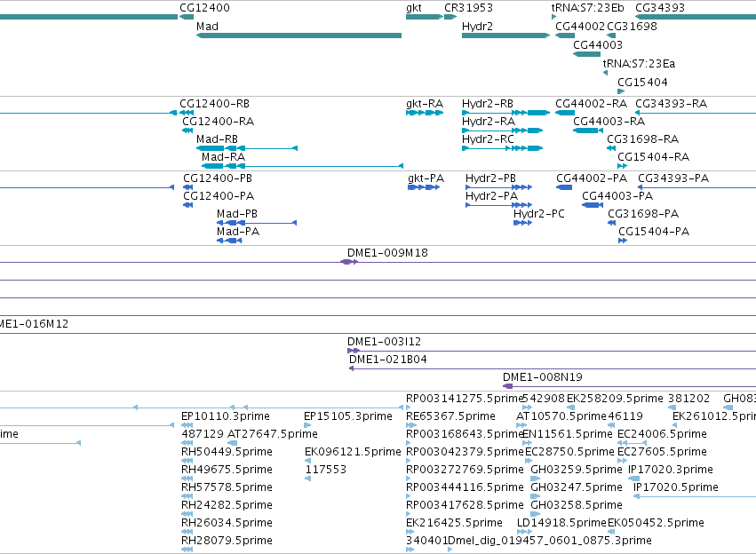The width and height of the screenshot is (756, 554).
Task: Click the AT27647.5prime EST label
Action: [x=272, y=434]
